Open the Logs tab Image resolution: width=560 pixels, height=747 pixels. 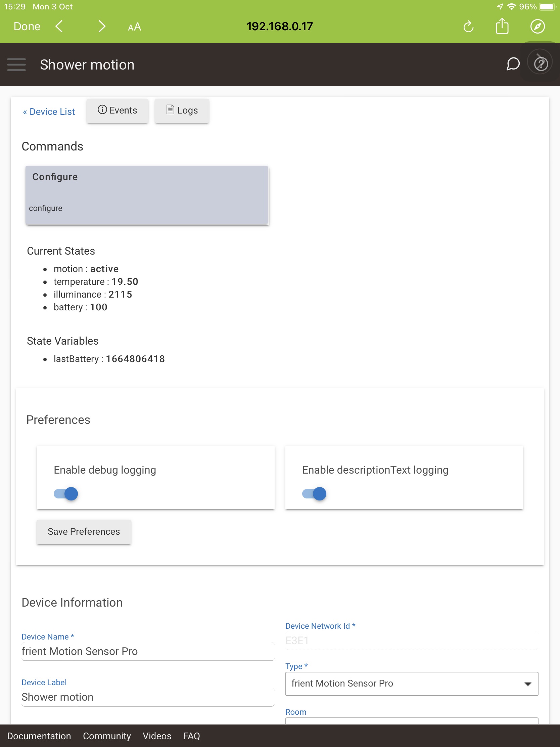(182, 111)
